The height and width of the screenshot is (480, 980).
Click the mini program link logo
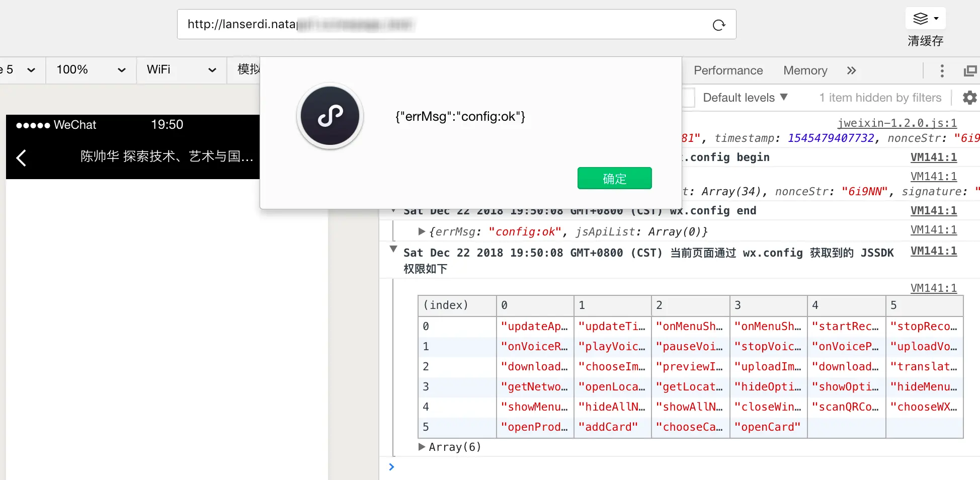click(330, 116)
